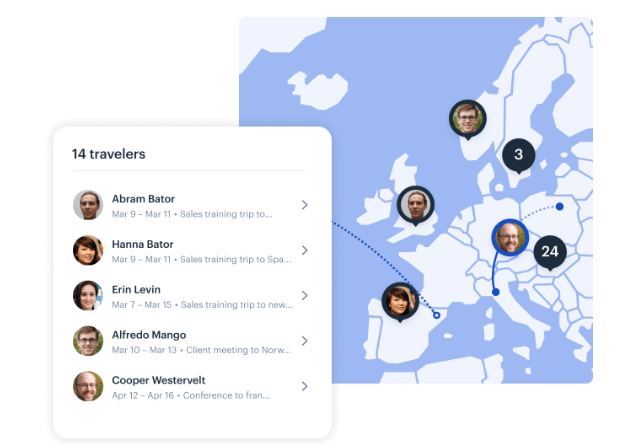Screen dimensions: 633x444
Task: Open Alfredo Mango's row chevron
Action: 305,341
